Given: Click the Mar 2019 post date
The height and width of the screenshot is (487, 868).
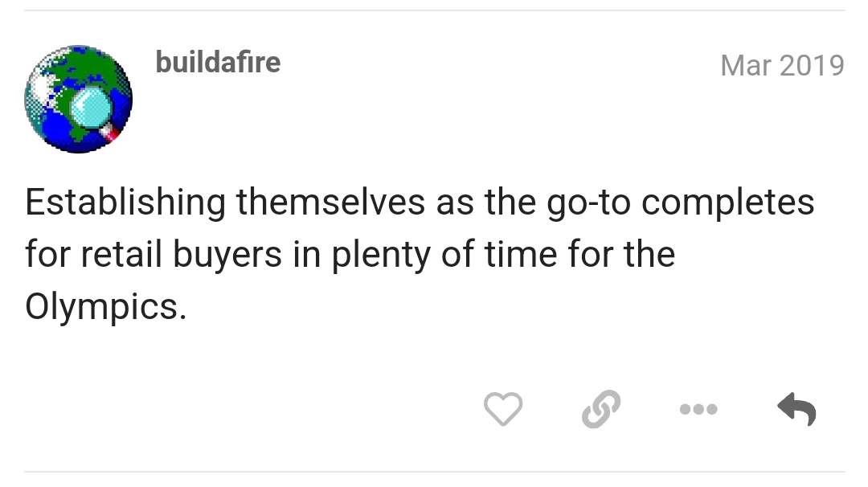Looking at the screenshot, I should (x=782, y=65).
